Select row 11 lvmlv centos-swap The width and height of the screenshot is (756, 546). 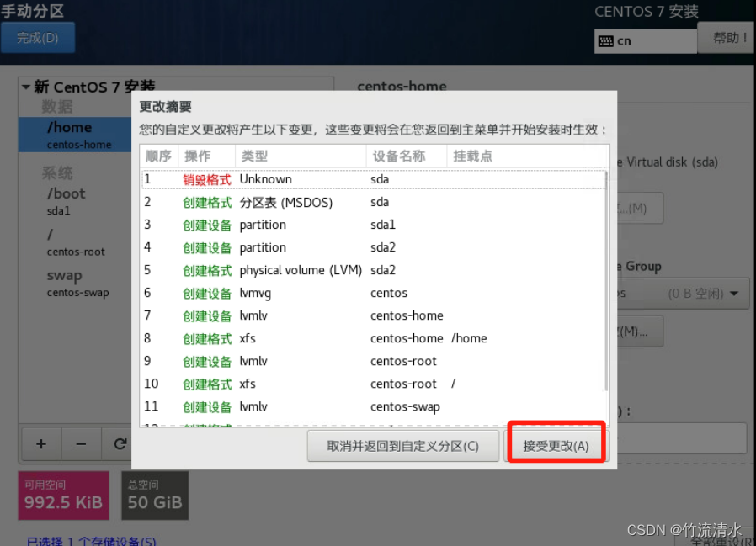[373, 406]
